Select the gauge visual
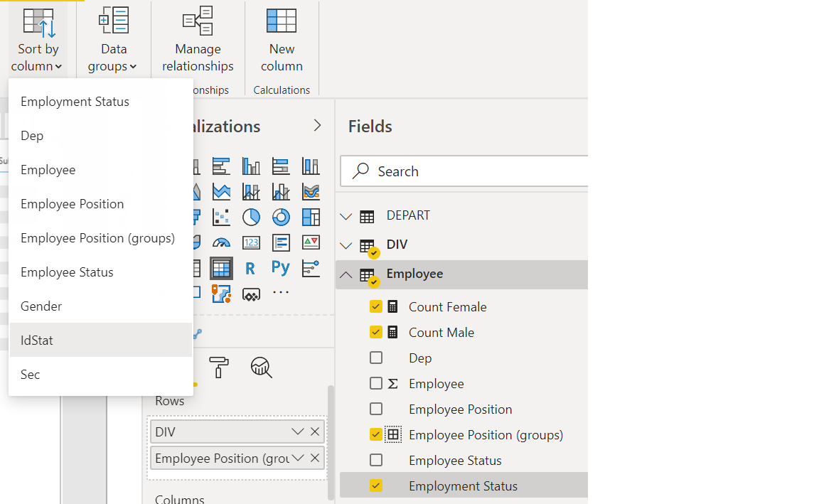The width and height of the screenshot is (819, 504). tap(222, 243)
